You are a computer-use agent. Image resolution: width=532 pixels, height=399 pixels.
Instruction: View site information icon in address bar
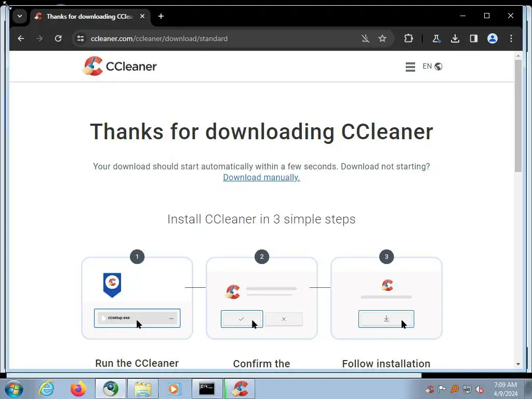click(81, 38)
